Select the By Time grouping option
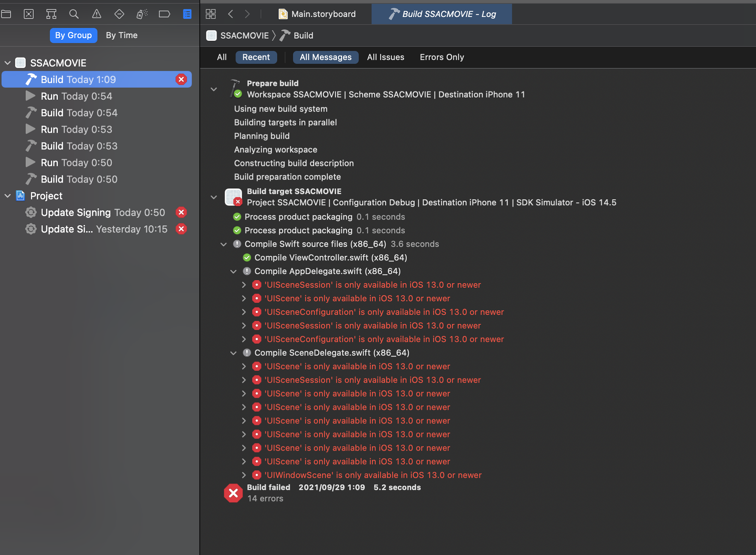The height and width of the screenshot is (555, 756). 122,36
